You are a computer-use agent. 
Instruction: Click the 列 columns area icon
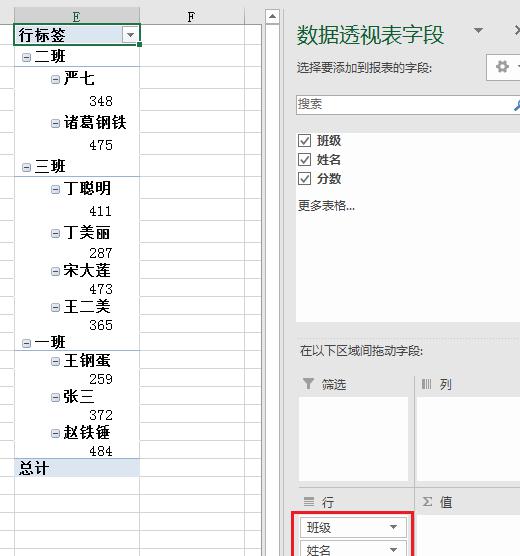pyautogui.click(x=426, y=384)
